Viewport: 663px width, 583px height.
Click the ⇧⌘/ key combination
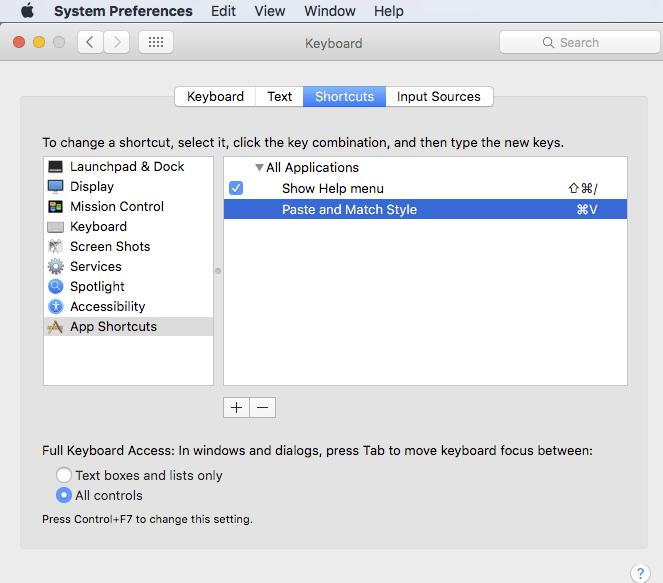coord(583,188)
